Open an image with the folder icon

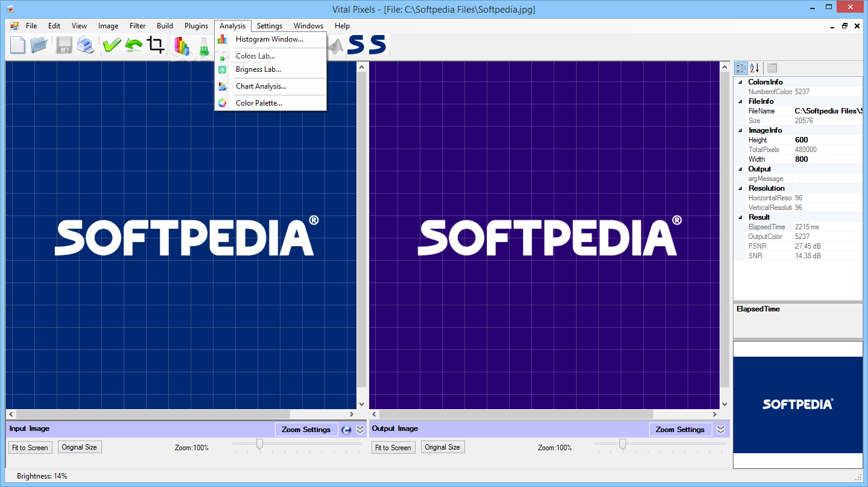point(40,45)
